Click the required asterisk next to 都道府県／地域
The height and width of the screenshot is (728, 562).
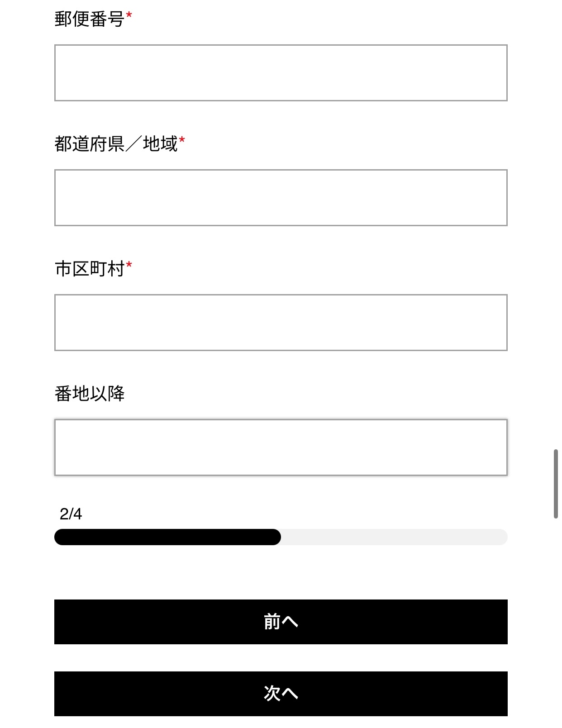point(182,141)
